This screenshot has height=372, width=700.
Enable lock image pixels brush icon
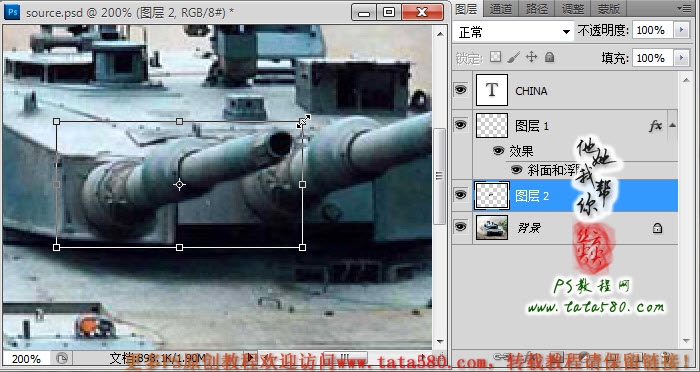[x=513, y=57]
